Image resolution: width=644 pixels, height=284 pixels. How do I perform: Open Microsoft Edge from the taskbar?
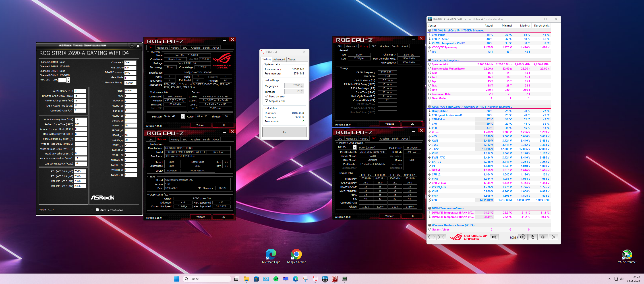point(296,279)
